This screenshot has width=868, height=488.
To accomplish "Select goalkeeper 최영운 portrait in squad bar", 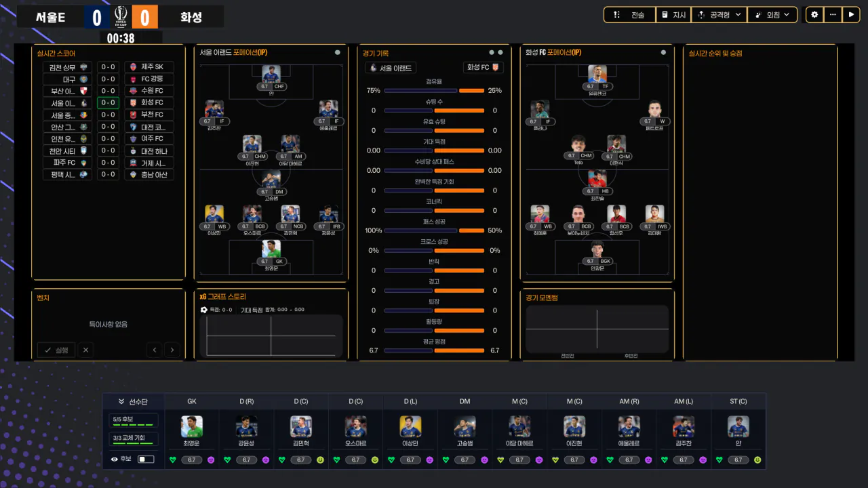I will [192, 426].
